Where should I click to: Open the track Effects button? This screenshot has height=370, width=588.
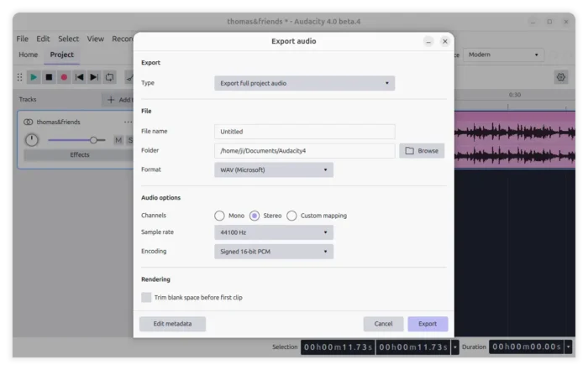tap(79, 154)
